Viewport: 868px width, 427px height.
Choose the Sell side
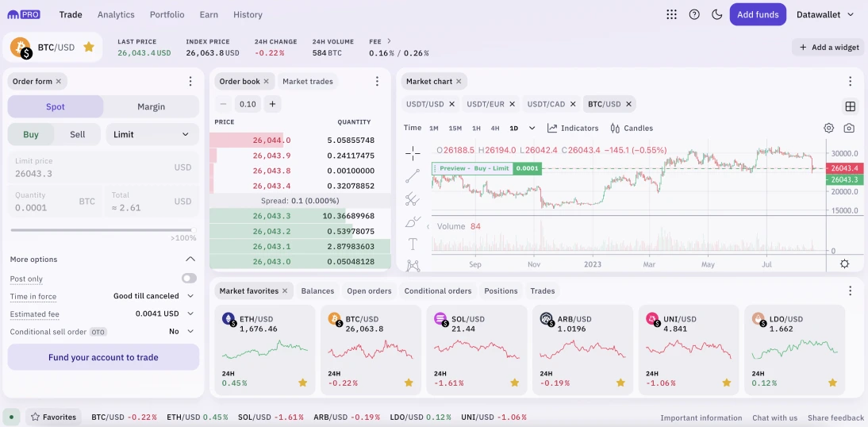coord(78,134)
